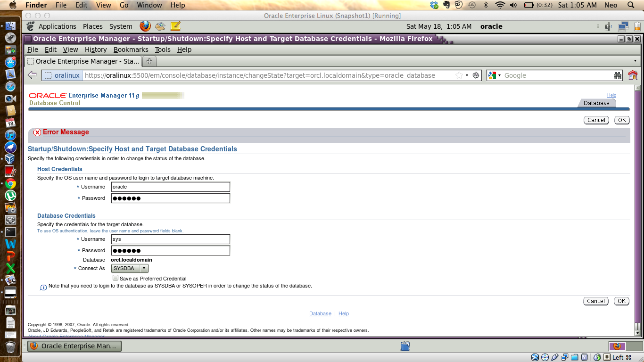This screenshot has width=644, height=362.
Task: Open the notes editor icon in GNOME panel
Action: tap(175, 26)
